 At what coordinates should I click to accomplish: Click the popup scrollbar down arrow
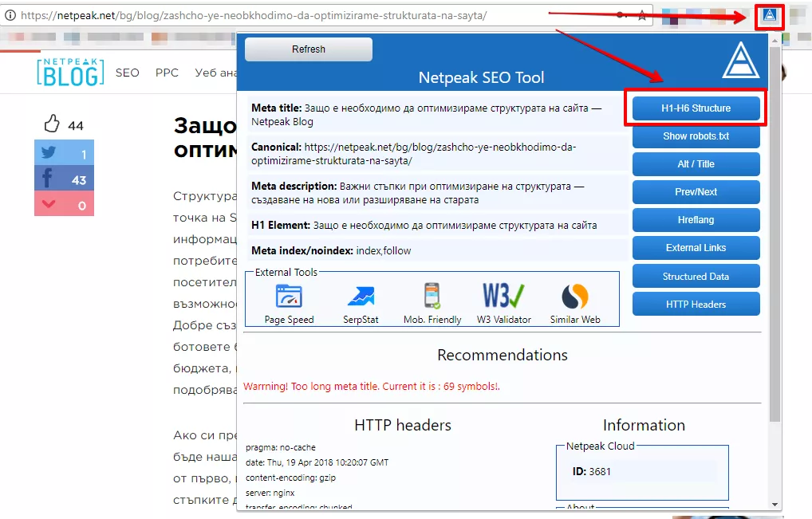tap(775, 505)
